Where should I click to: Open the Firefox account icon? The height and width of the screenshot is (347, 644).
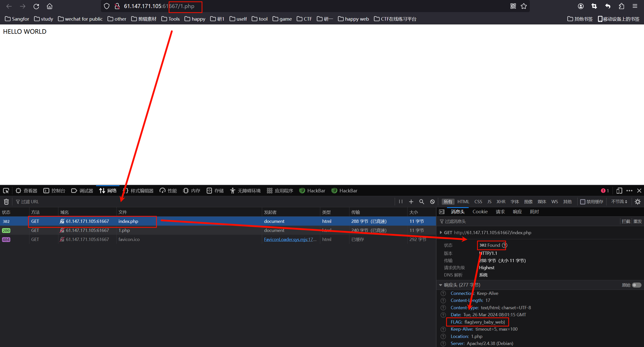click(581, 6)
